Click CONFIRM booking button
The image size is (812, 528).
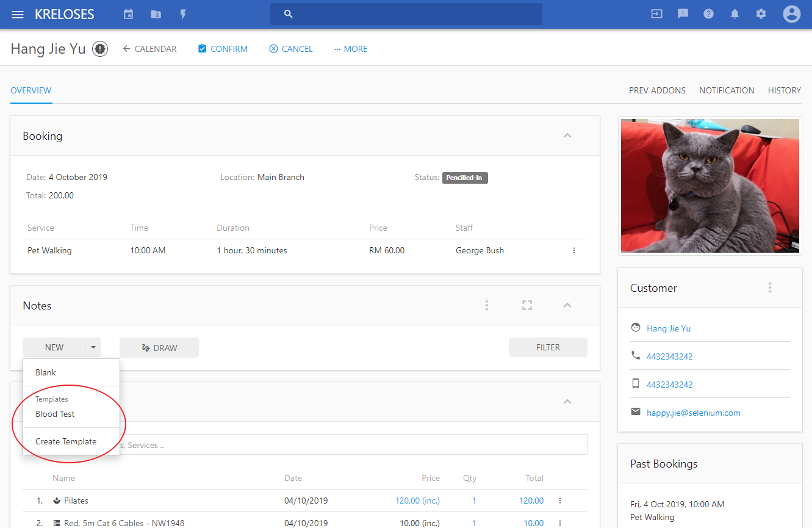223,49
